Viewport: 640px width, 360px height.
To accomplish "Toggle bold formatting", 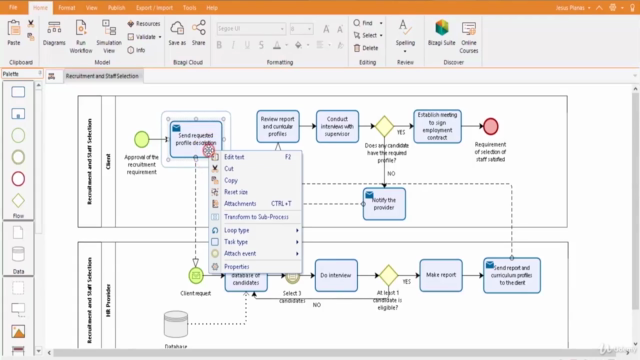I will [x=219, y=45].
